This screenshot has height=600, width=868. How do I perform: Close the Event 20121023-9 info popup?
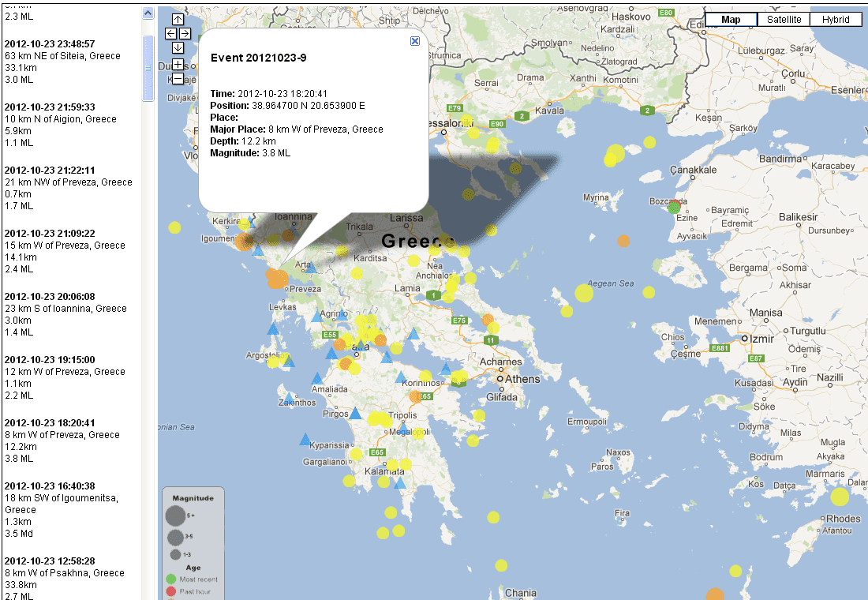click(x=415, y=41)
